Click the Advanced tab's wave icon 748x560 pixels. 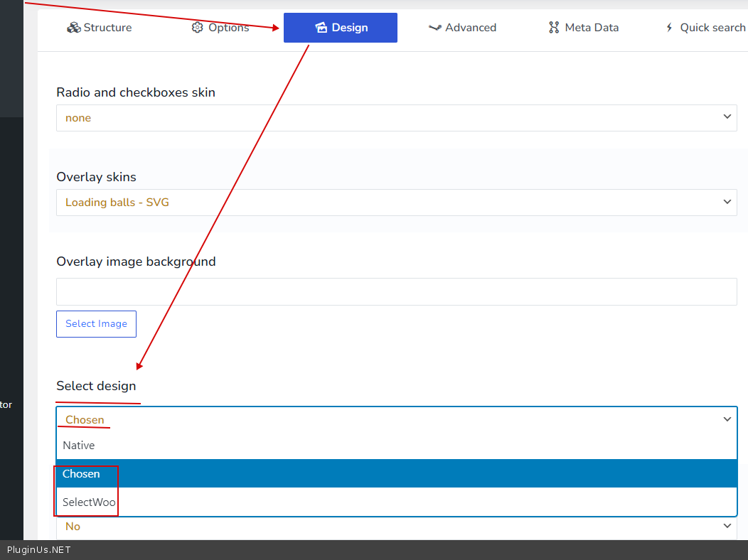tap(435, 28)
